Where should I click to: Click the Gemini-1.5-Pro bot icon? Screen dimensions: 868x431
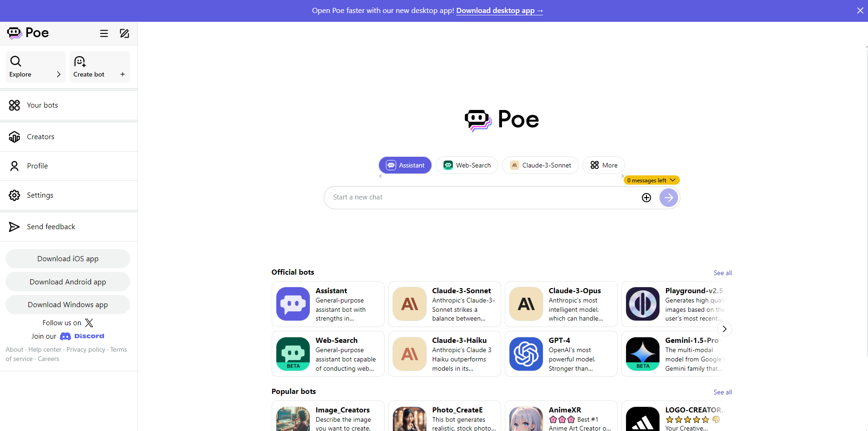tap(643, 354)
